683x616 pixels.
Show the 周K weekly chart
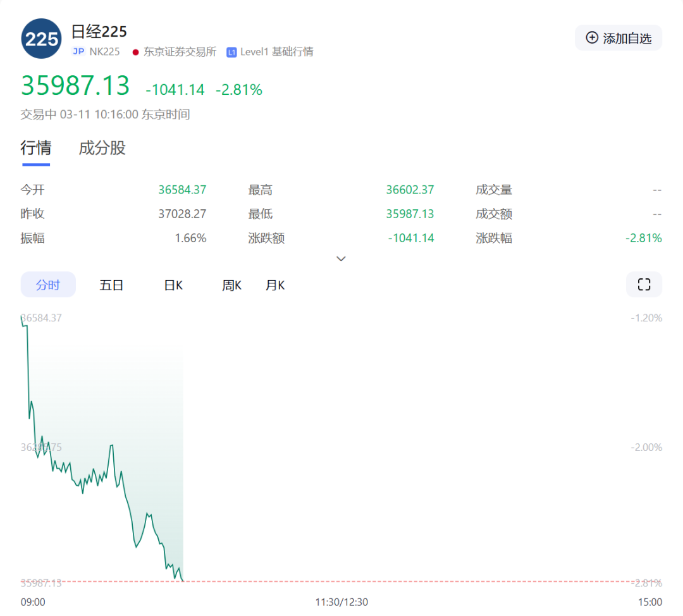[x=231, y=285]
